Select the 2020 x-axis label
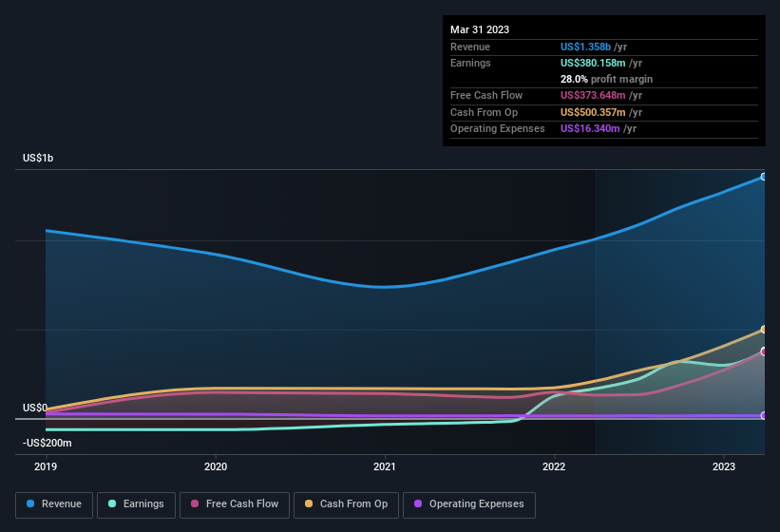Image resolution: width=780 pixels, height=532 pixels. (x=216, y=466)
